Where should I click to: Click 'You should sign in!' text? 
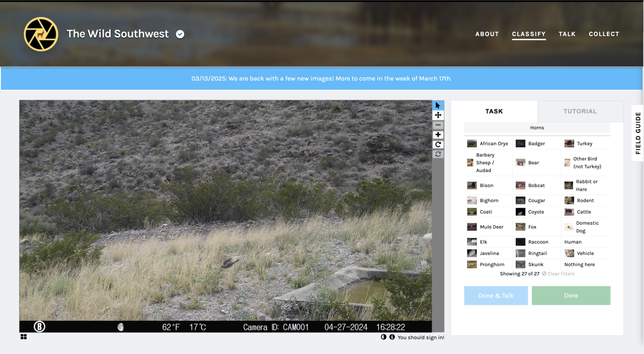coord(421,337)
